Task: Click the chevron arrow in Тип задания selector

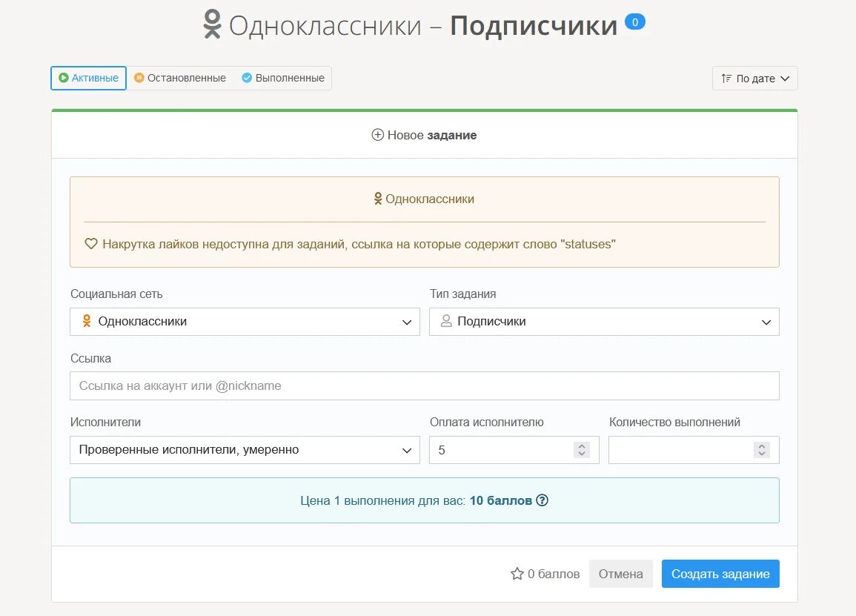Action: pyautogui.click(x=766, y=322)
